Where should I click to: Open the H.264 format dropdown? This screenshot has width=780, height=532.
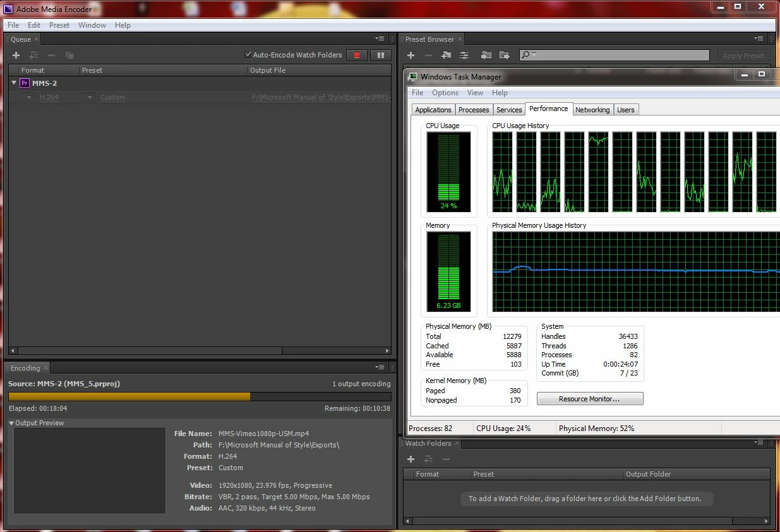tap(28, 97)
